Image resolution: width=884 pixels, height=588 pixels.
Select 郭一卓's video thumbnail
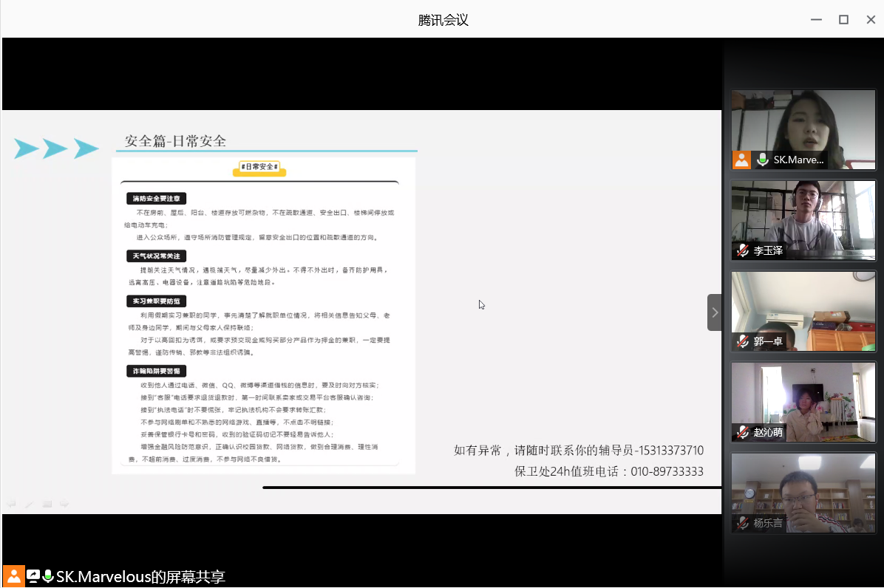(803, 304)
